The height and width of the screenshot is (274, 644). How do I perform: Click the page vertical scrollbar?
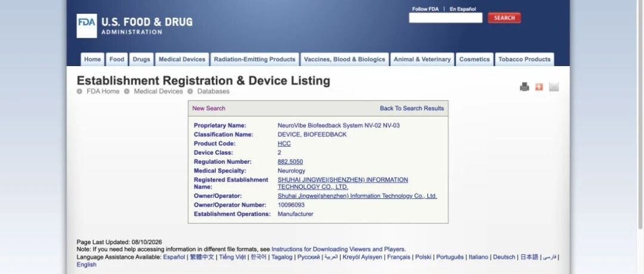[x=640, y=115]
